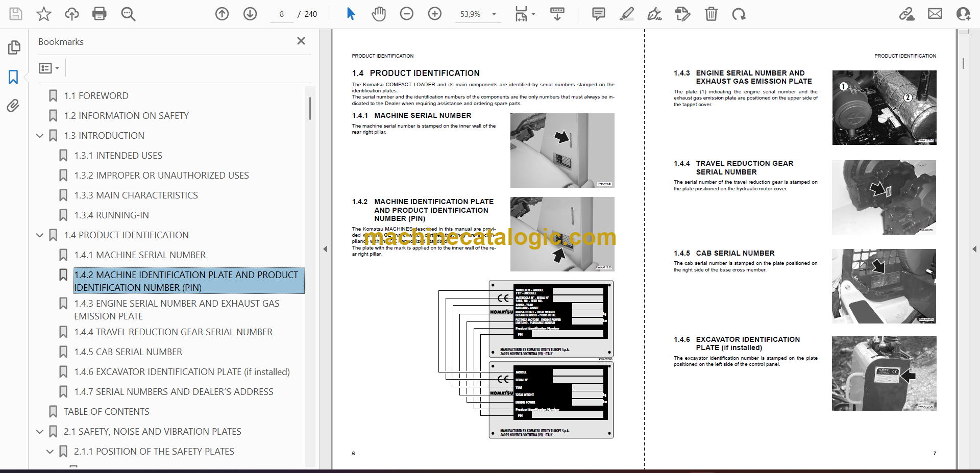Collapse 2.1.1 POSITION OF THE SAFETY PLATES
Viewport: 980px width, 473px height.
click(50, 452)
